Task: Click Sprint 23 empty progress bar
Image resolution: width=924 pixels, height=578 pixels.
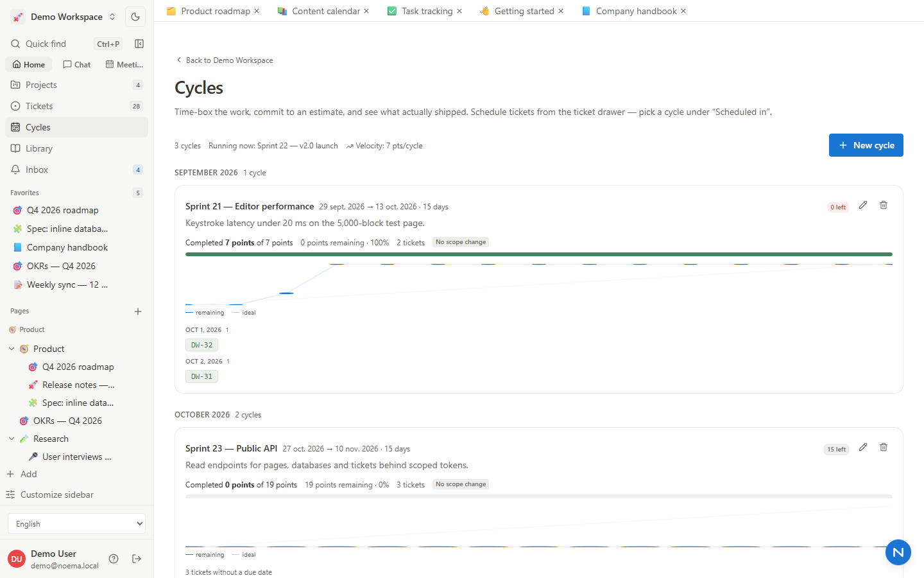Action: 539,496
